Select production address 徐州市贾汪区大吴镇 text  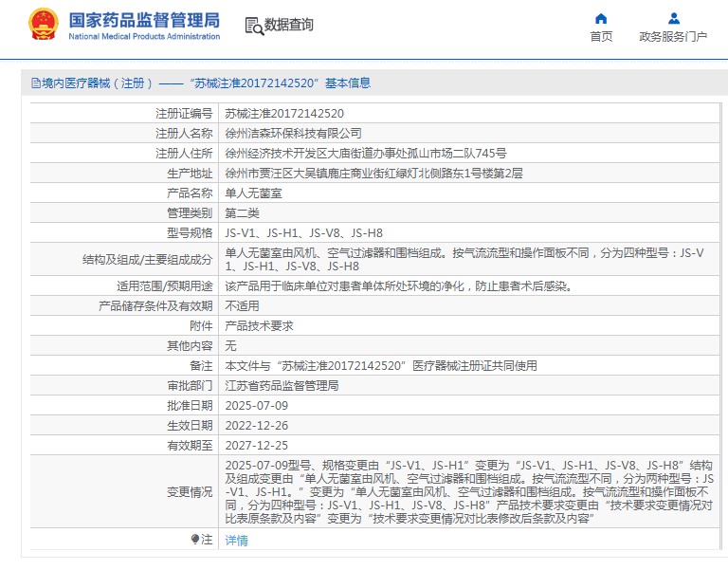click(x=374, y=174)
